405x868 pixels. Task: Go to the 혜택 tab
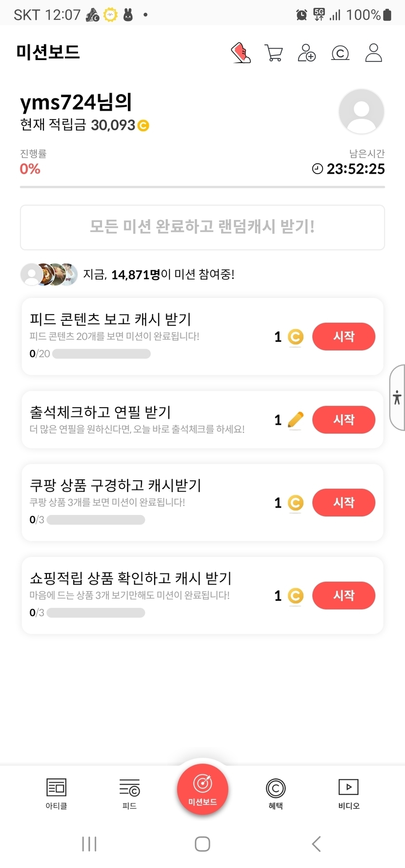(x=276, y=793)
